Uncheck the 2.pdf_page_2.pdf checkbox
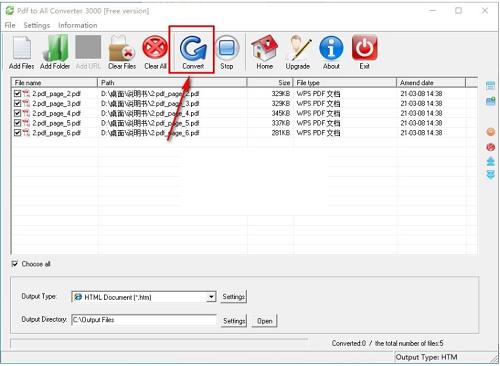This screenshot has width=500, height=366. (17, 94)
